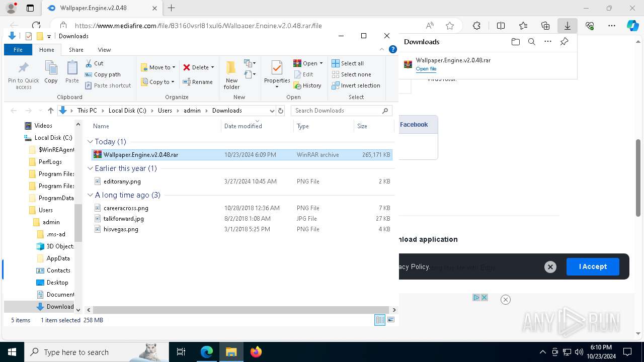
Task: Expand address bar history dropdown
Action: click(x=272, y=111)
